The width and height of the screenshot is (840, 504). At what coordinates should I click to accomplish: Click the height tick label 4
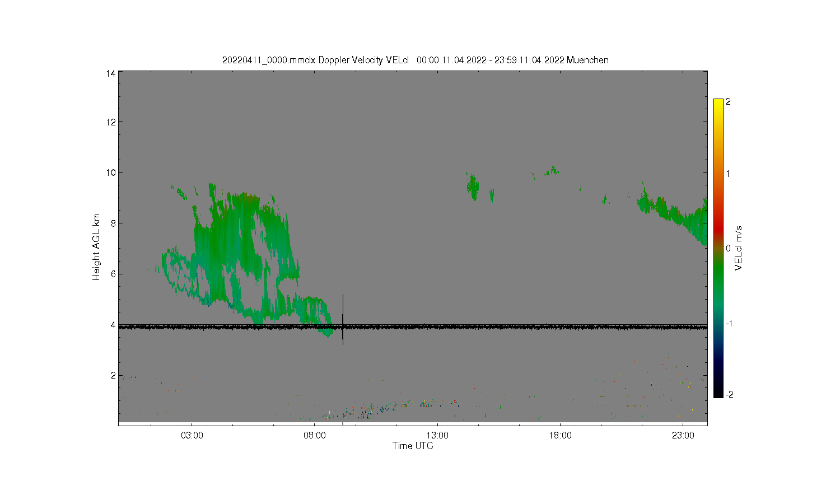(113, 325)
